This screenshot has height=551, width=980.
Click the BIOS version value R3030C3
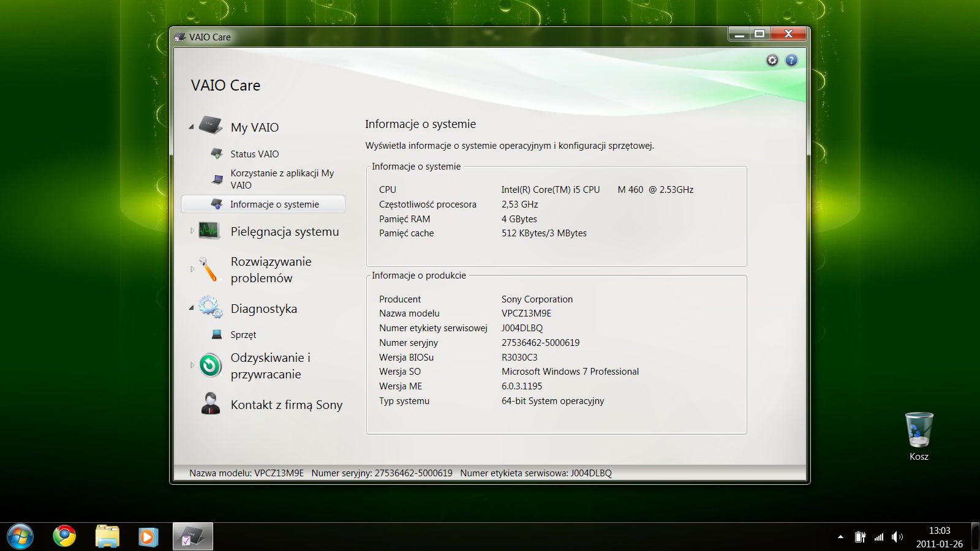[x=519, y=358]
